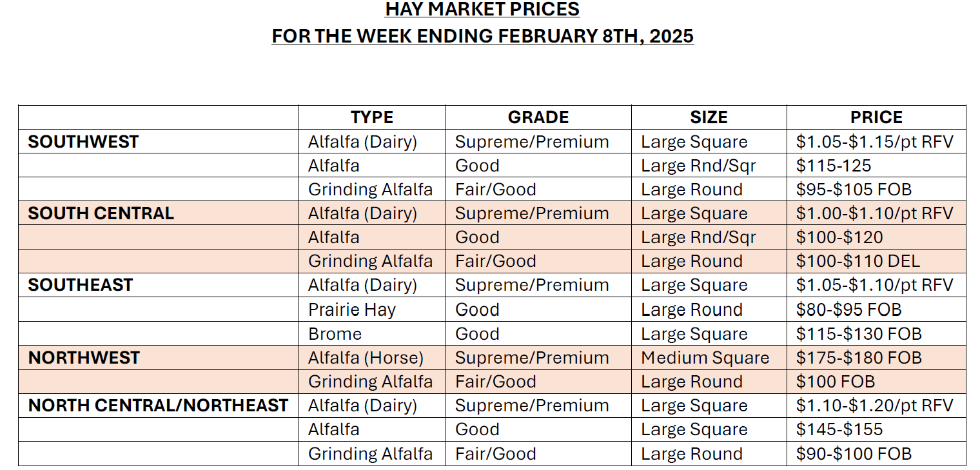This screenshot has width=980, height=470.
Task: Select the GRADE column header
Action: 538,117
